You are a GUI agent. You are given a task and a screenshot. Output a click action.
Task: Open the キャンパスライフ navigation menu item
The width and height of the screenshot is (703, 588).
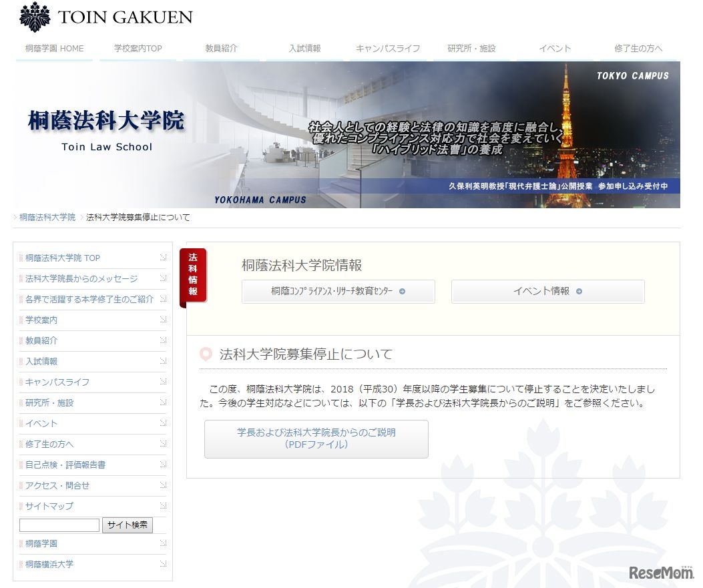click(387, 48)
